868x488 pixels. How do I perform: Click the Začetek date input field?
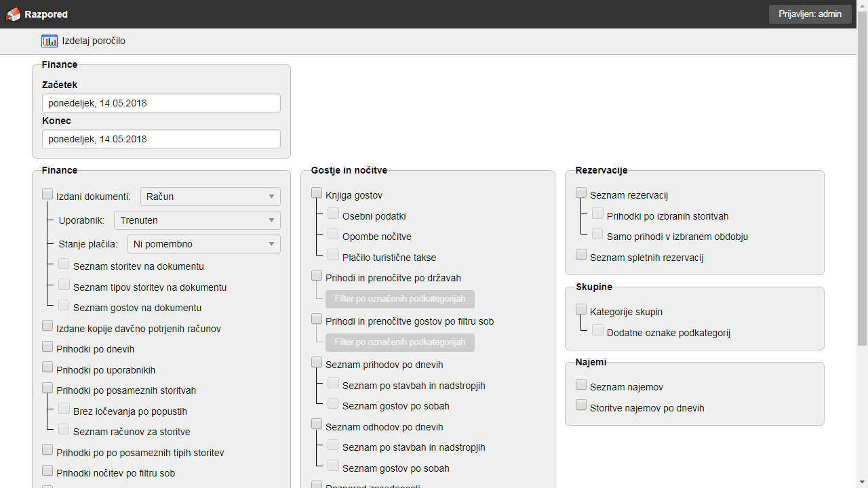[161, 103]
